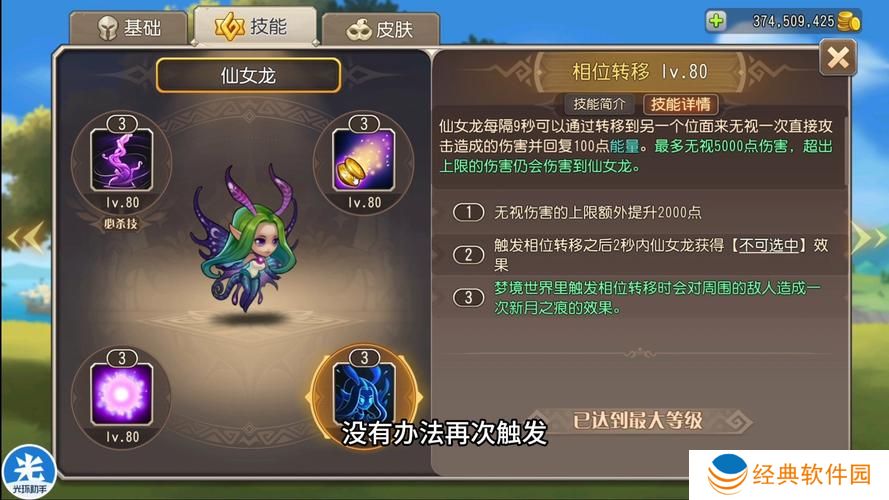Toggle to 技能详情 view

point(680,104)
